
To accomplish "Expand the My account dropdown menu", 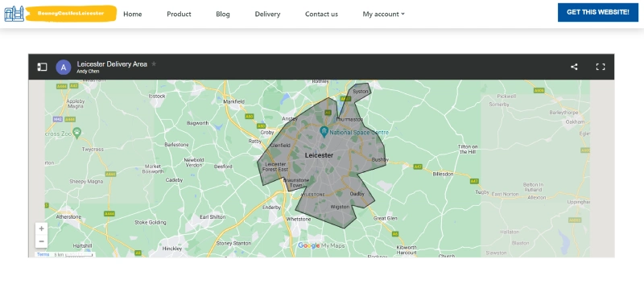I will tap(384, 14).
